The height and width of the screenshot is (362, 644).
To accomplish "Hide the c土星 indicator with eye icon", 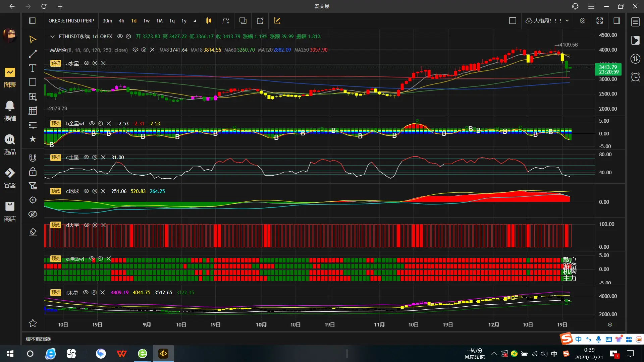I will coord(86,158).
